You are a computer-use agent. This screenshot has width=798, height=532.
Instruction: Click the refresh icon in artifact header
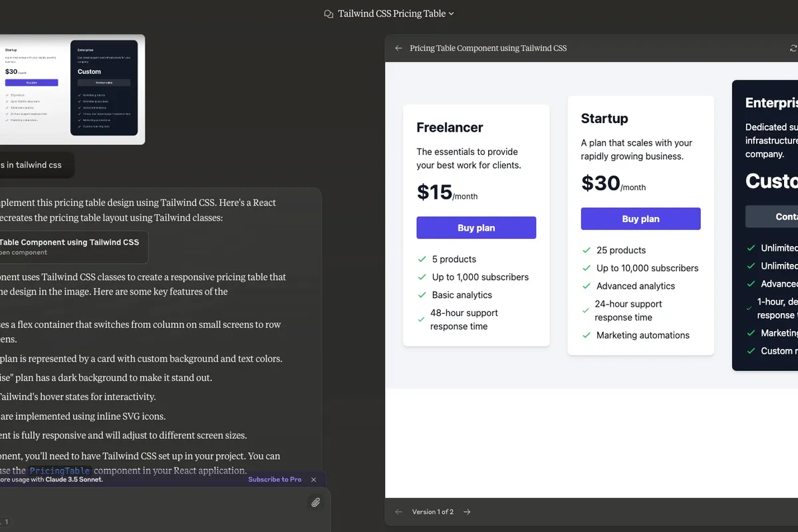coord(793,48)
